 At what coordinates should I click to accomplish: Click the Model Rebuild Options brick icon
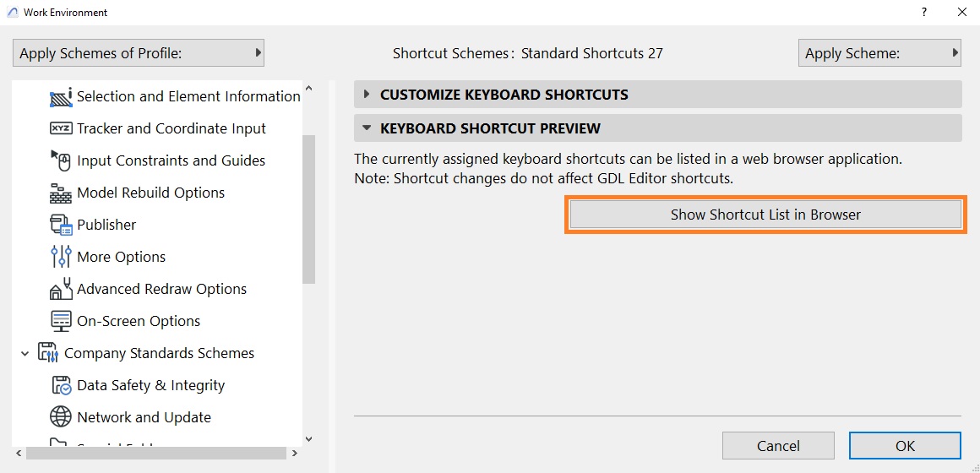tap(61, 193)
